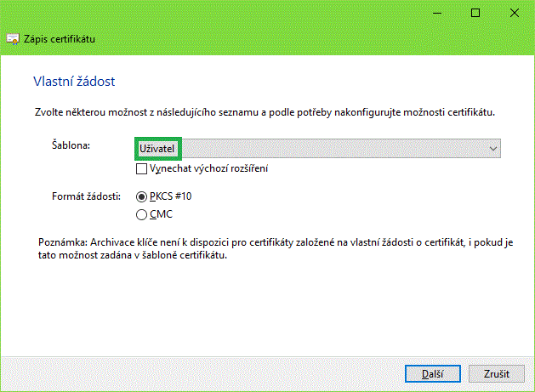Click the Šablona field label
Image resolution: width=535 pixels, height=392 pixels.
pyautogui.click(x=71, y=146)
